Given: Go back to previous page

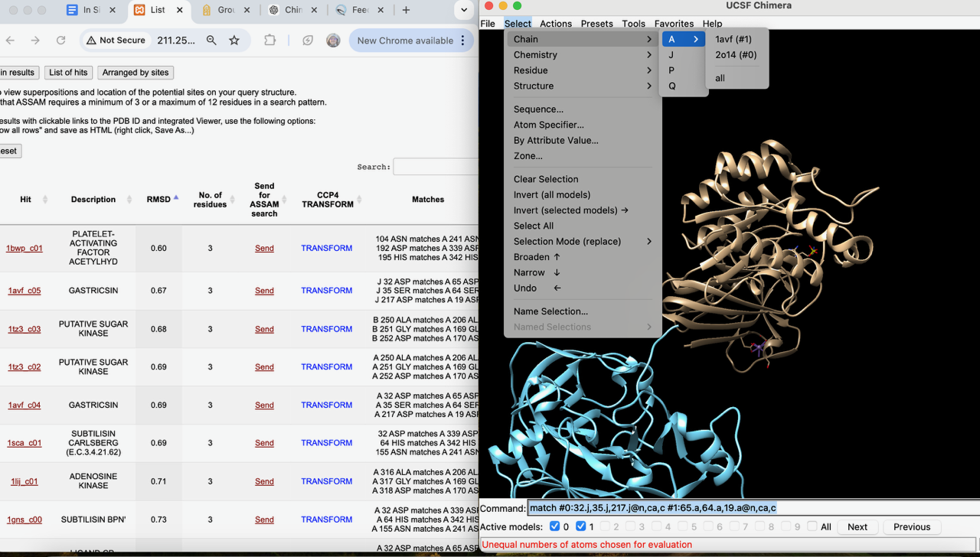Looking at the screenshot, I should [10, 41].
